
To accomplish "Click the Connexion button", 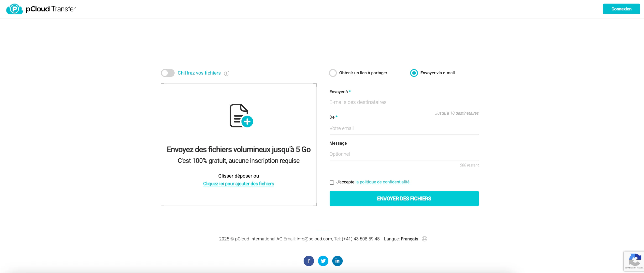I will (x=621, y=9).
